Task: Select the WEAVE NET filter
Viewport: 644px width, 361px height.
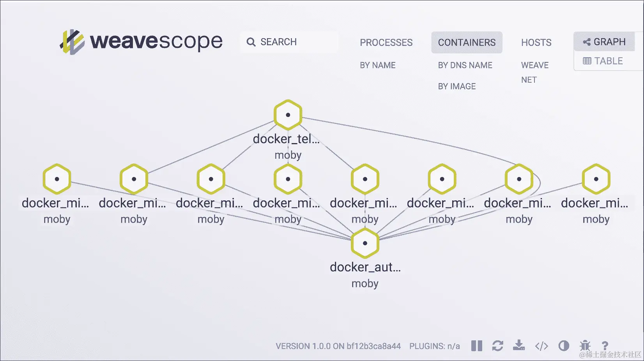Action: [534, 72]
